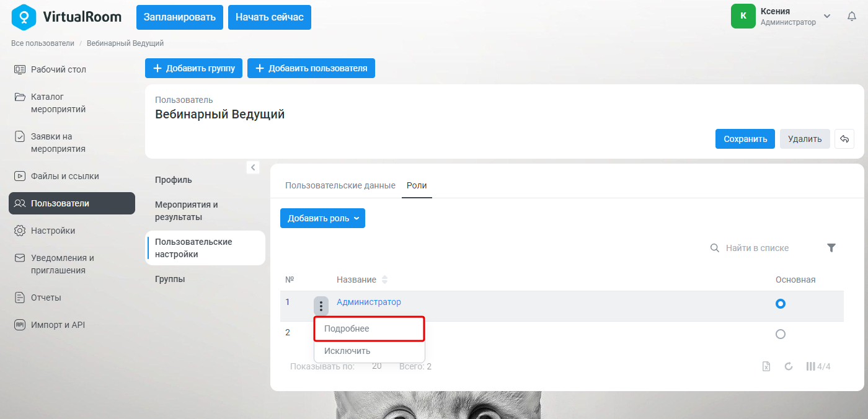Open the notifications bell
The height and width of the screenshot is (419, 868).
point(852,17)
